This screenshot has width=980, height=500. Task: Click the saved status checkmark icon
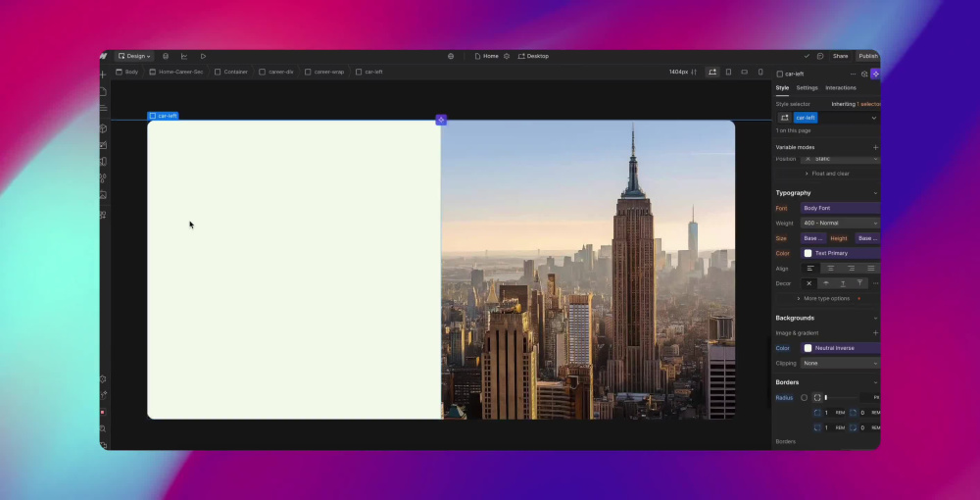pos(807,56)
